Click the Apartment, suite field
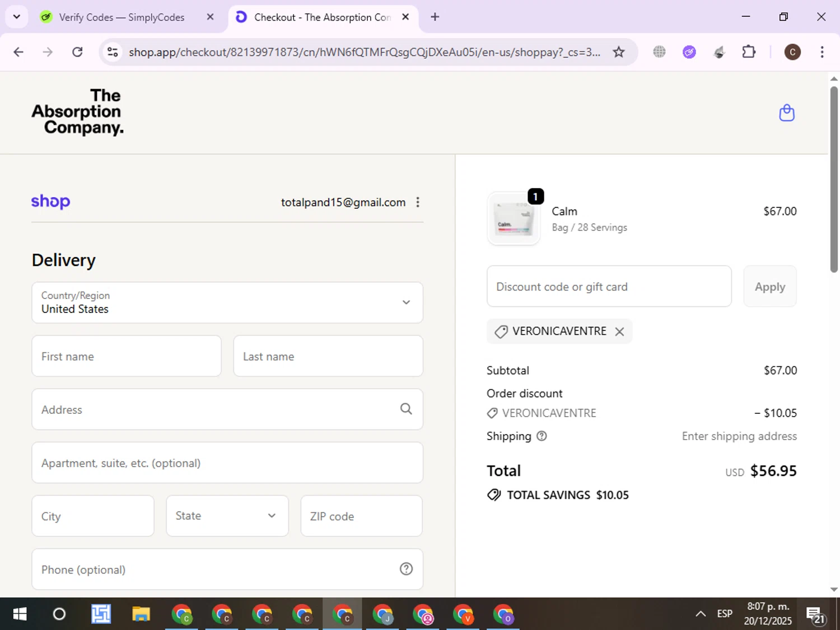Image resolution: width=840 pixels, height=630 pixels. [x=227, y=463]
